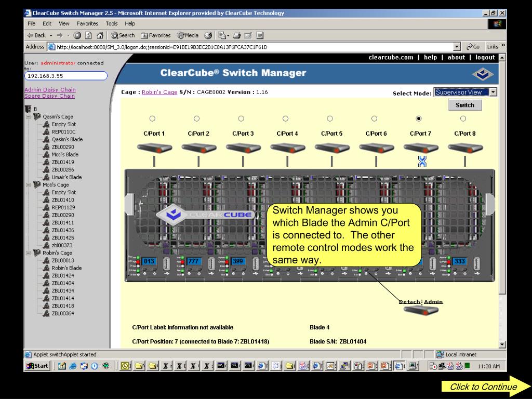Click the C/Port 4 device icon
Screen dimensions: 532x399
coord(288,148)
